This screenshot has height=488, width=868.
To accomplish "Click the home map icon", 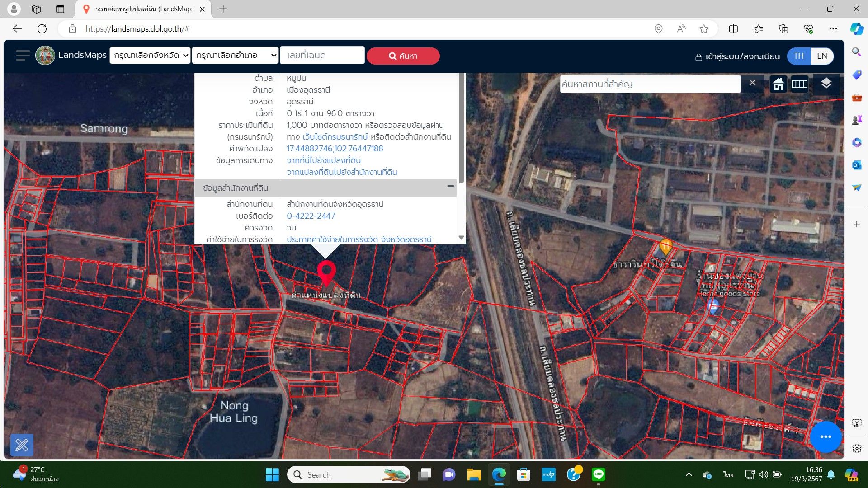I will pyautogui.click(x=778, y=84).
